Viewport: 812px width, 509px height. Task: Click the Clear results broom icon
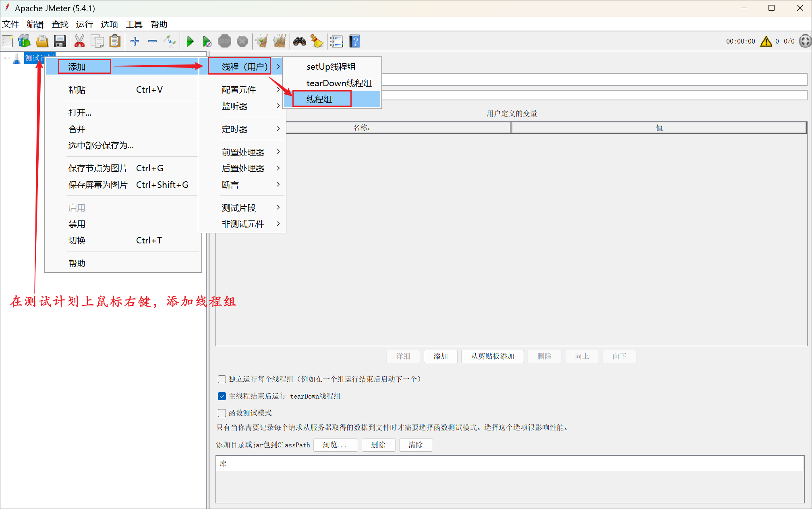[x=262, y=41]
